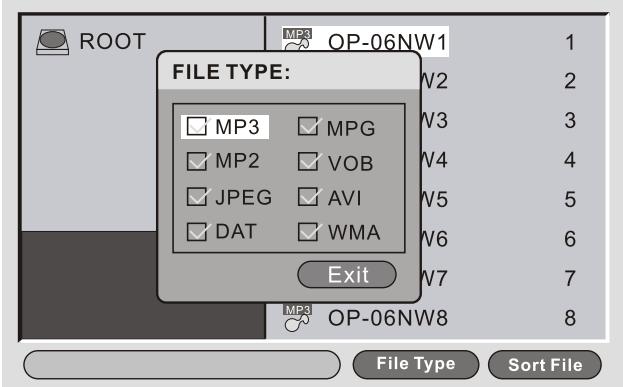Click track number 3
Image resolution: width=623 pixels, height=387 pixels.
point(570,120)
